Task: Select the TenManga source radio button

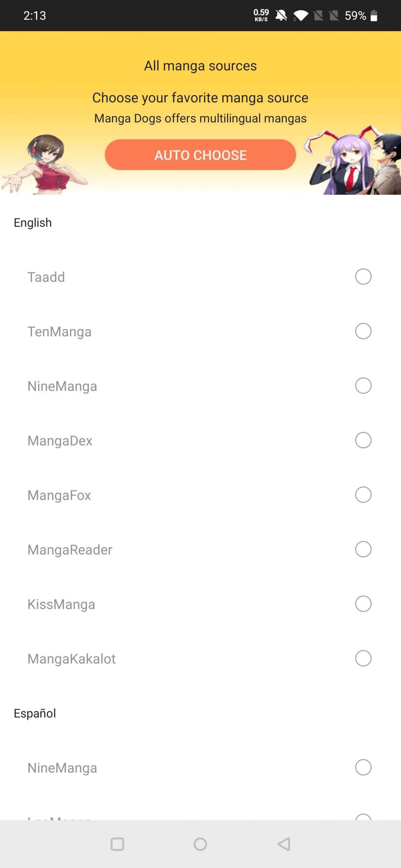Action: click(363, 331)
